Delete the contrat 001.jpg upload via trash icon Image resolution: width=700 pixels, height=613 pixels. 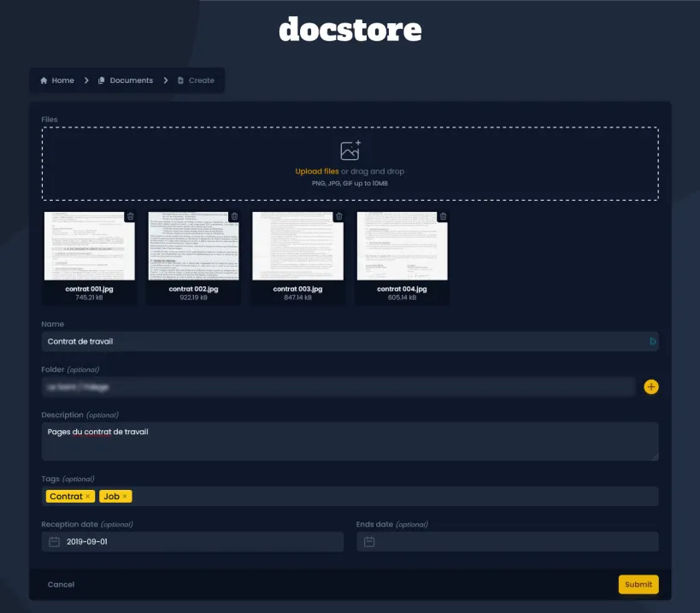tap(129, 216)
